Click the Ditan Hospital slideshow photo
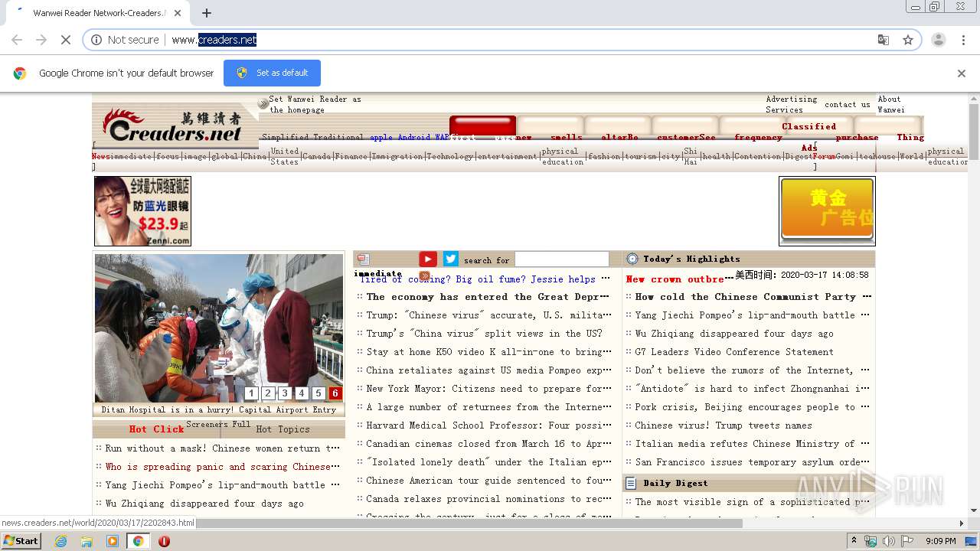This screenshot has width=980, height=551. tap(219, 328)
